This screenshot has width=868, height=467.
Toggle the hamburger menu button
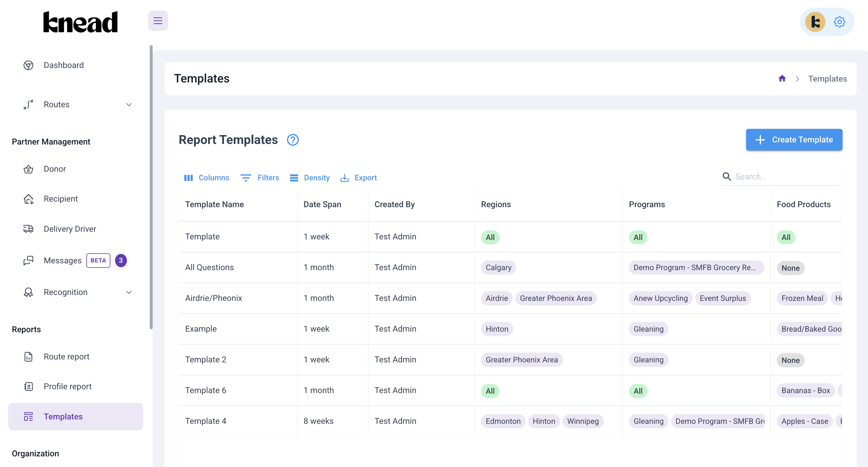pos(158,21)
